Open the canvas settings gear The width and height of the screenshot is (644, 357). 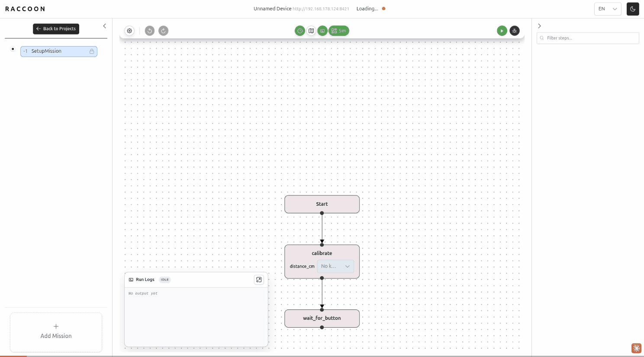click(129, 31)
